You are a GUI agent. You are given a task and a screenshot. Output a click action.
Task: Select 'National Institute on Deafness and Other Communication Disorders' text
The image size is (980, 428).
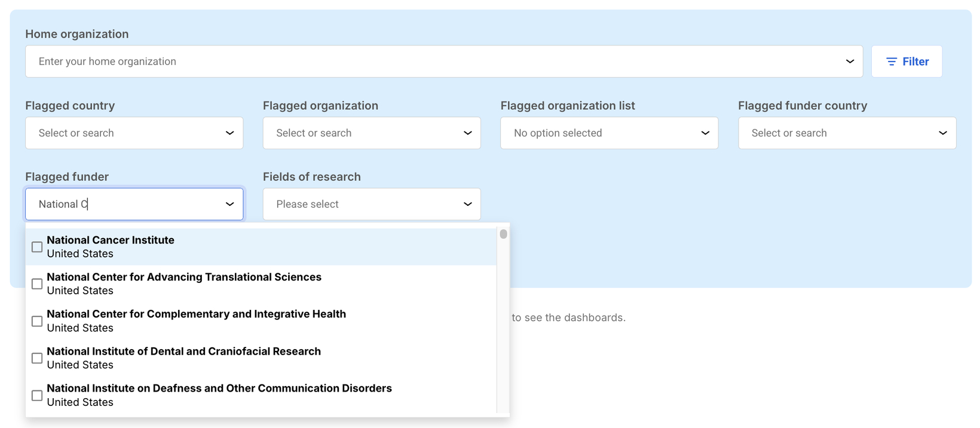click(x=219, y=388)
